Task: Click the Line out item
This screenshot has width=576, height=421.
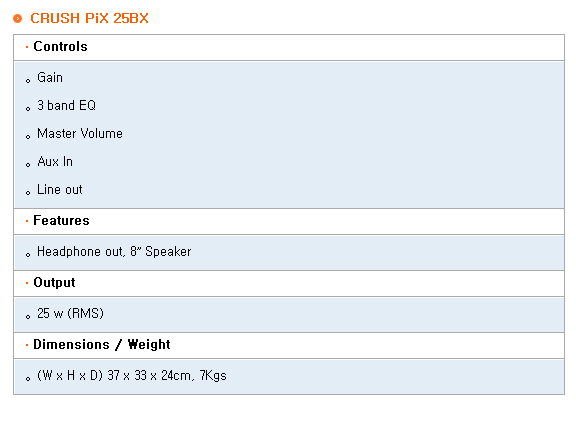Action: point(60,190)
